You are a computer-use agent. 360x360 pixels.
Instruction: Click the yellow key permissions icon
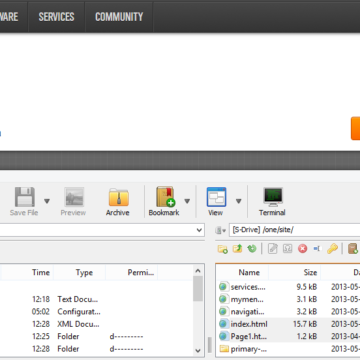click(332, 249)
